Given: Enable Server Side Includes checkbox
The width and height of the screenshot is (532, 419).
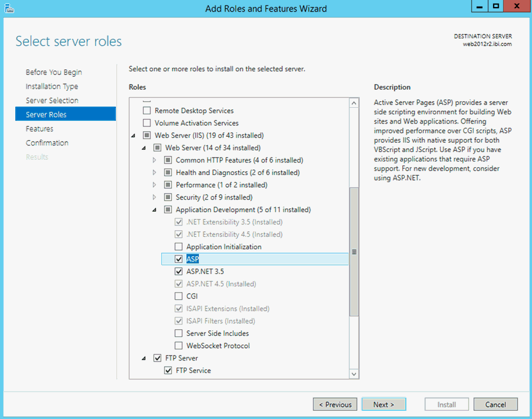Looking at the screenshot, I should point(178,333).
